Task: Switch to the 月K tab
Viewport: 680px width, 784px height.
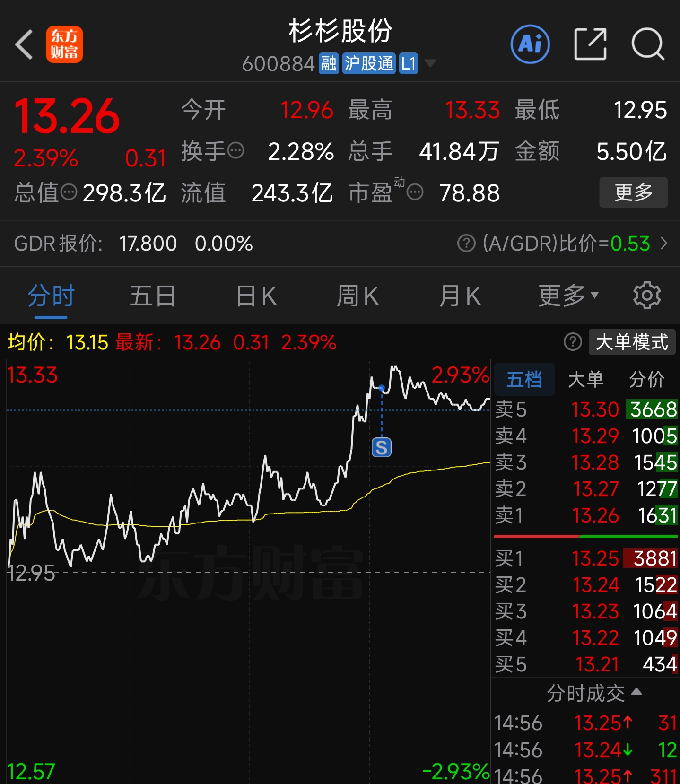Action: (460, 296)
